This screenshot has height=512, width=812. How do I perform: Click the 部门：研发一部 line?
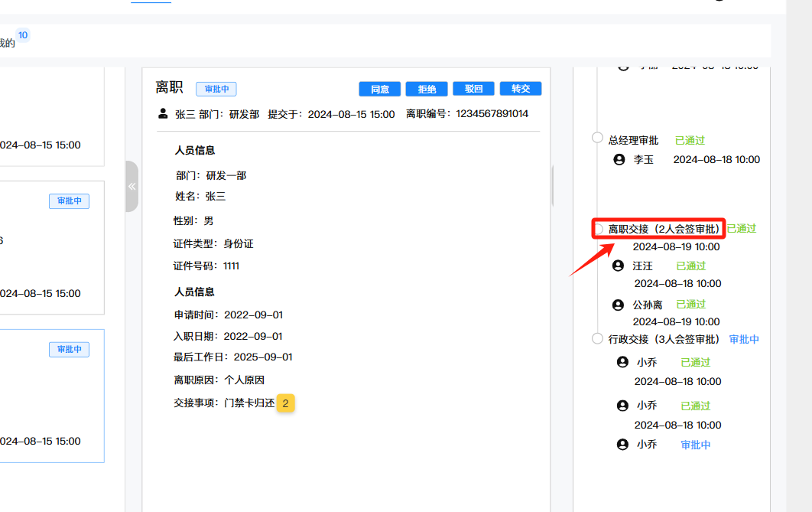[211, 176]
